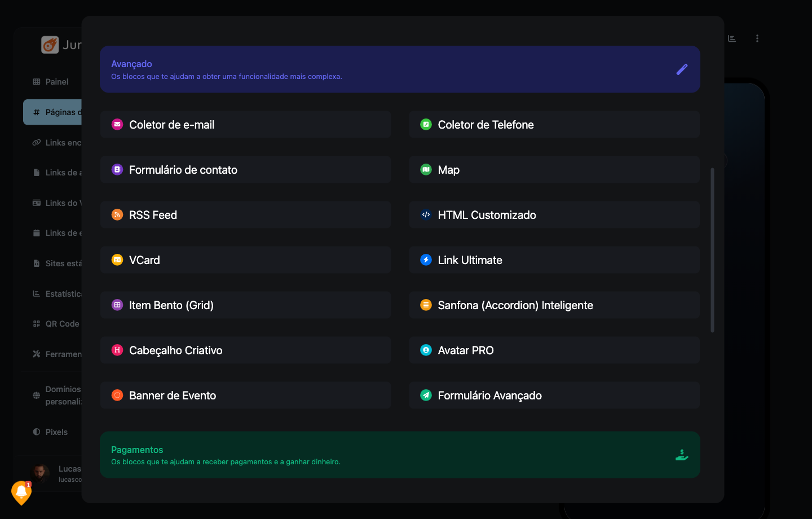Click the modal vertical scrollbar
812x519 pixels.
click(x=712, y=250)
